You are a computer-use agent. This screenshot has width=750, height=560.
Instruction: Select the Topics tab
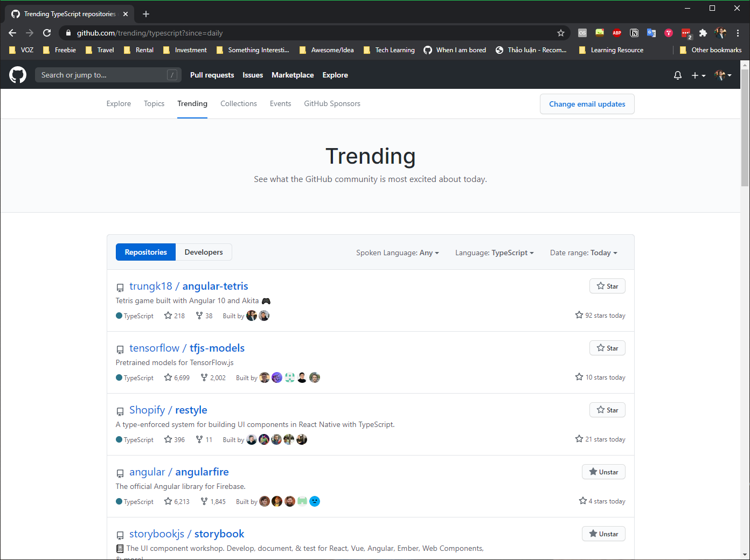point(154,103)
